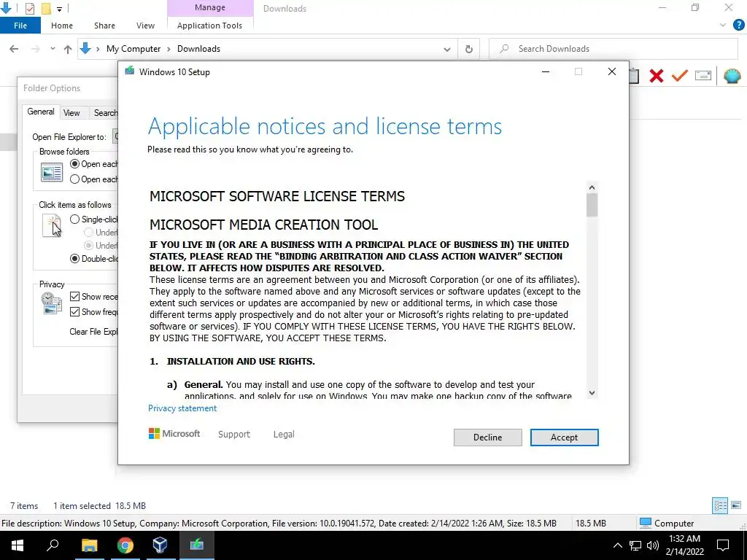Open the notification center icon
747x560 pixels.
pos(723,545)
